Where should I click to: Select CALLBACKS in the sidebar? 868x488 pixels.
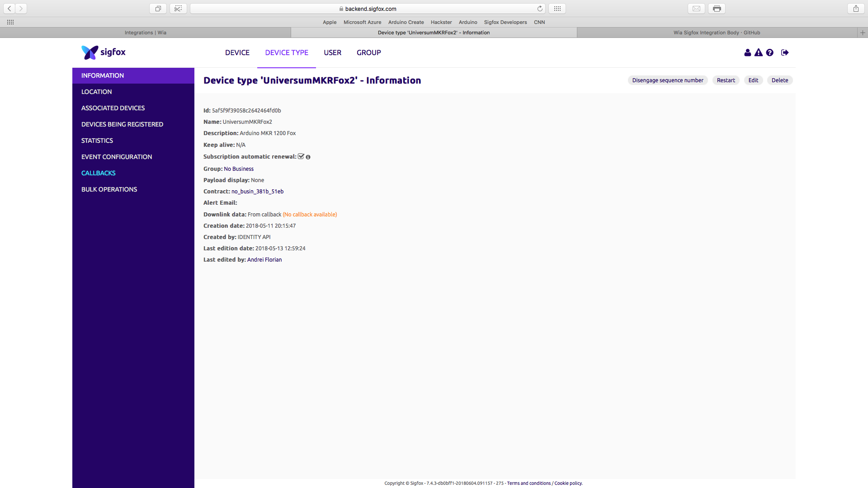(x=98, y=173)
